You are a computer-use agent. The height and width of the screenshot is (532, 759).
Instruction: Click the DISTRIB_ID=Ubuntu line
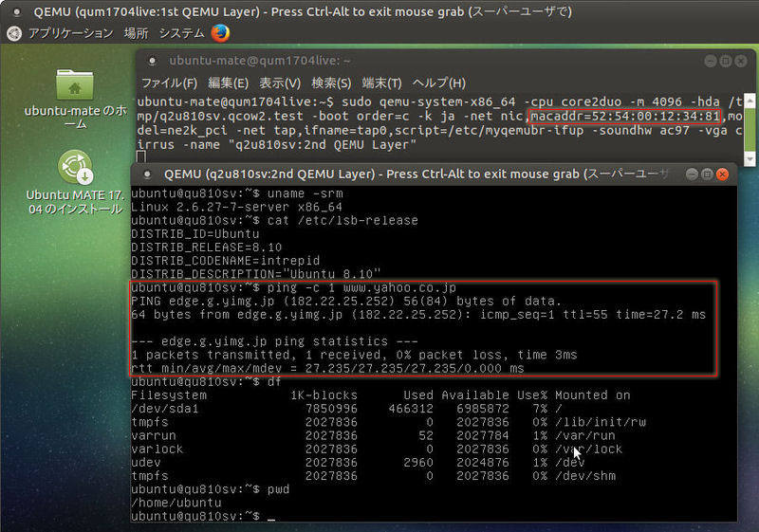tap(195, 233)
